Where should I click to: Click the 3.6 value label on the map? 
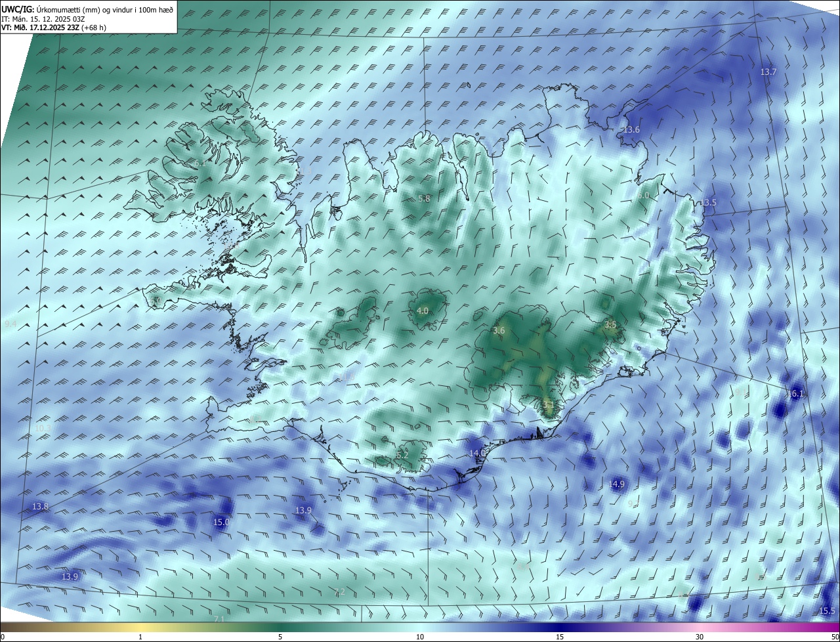pyautogui.click(x=499, y=331)
